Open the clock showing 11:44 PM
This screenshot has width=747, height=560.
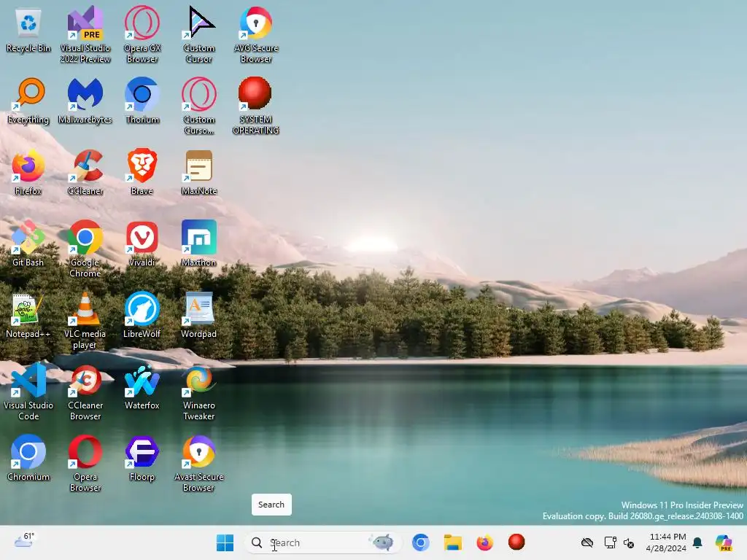(667, 542)
